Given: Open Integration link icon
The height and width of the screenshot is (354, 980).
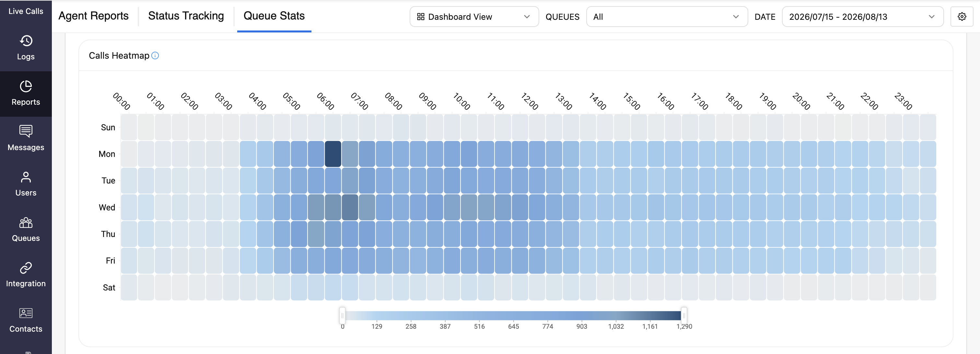Looking at the screenshot, I should [x=26, y=267].
